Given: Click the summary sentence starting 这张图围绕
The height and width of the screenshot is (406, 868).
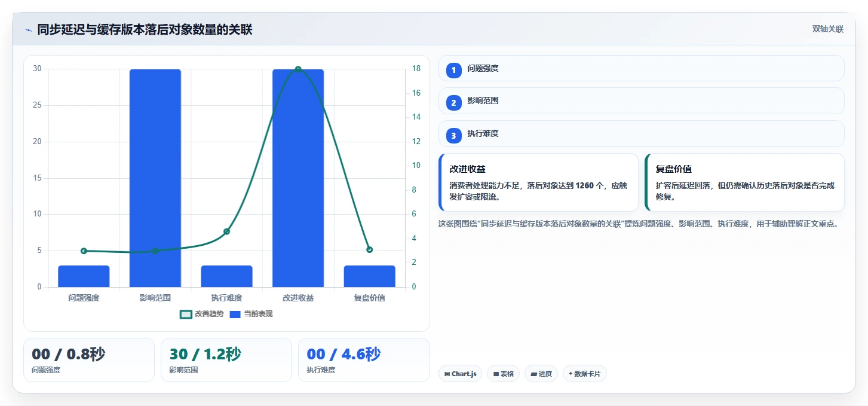Looking at the screenshot, I should click(x=640, y=224).
